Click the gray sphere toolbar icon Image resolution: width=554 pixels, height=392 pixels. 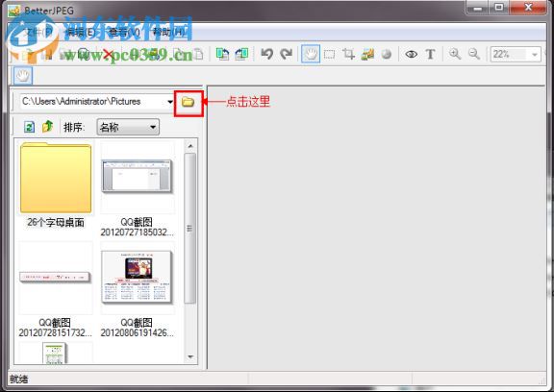(x=387, y=55)
